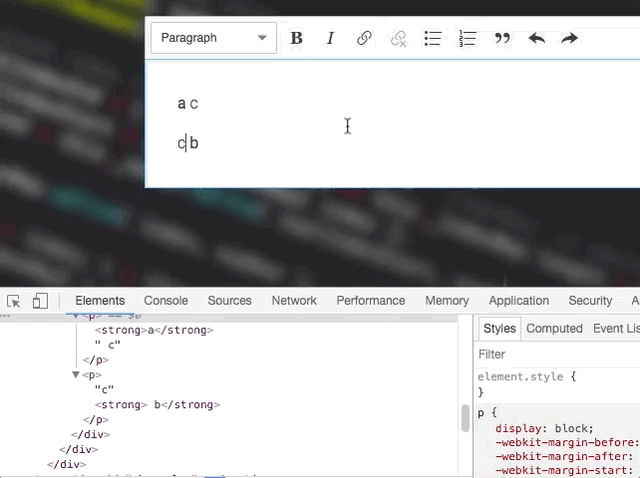The image size is (640, 478).
Task: Open the Memory tab
Action: 447,301
